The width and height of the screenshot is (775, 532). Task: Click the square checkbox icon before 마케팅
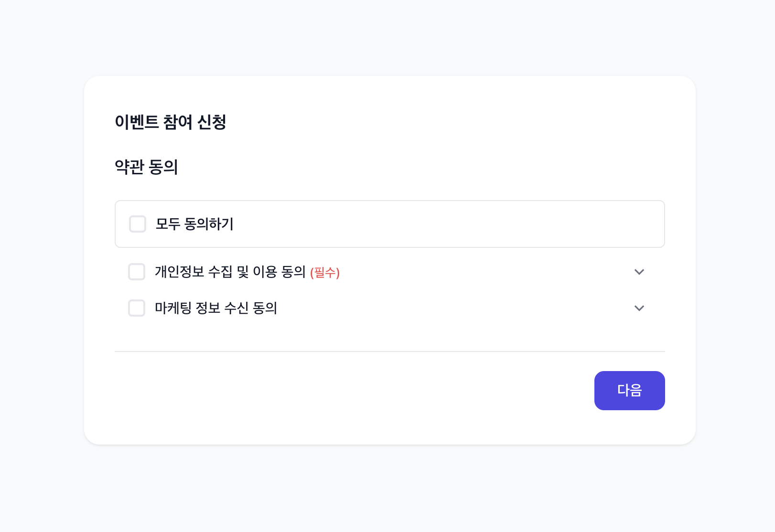(x=137, y=308)
